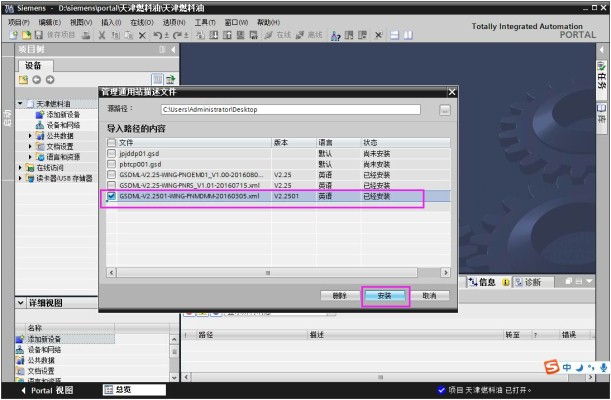Expand the 公共数据 tree node
The height and width of the screenshot is (400, 611).
[x=30, y=135]
